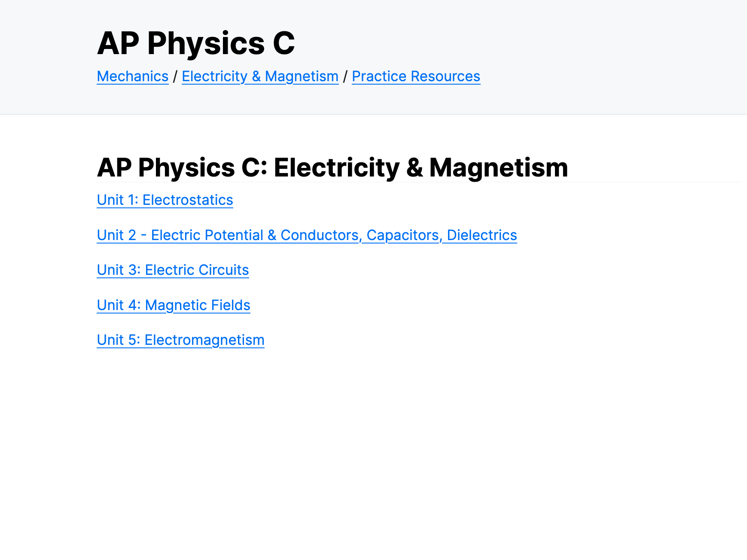Open the Mechanics navigation link
747x560 pixels.
click(x=132, y=76)
